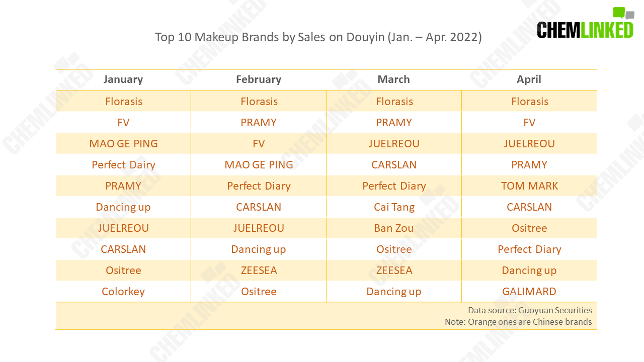Click GALIMARD in the April column
This screenshot has width=644, height=362.
pyautogui.click(x=529, y=292)
